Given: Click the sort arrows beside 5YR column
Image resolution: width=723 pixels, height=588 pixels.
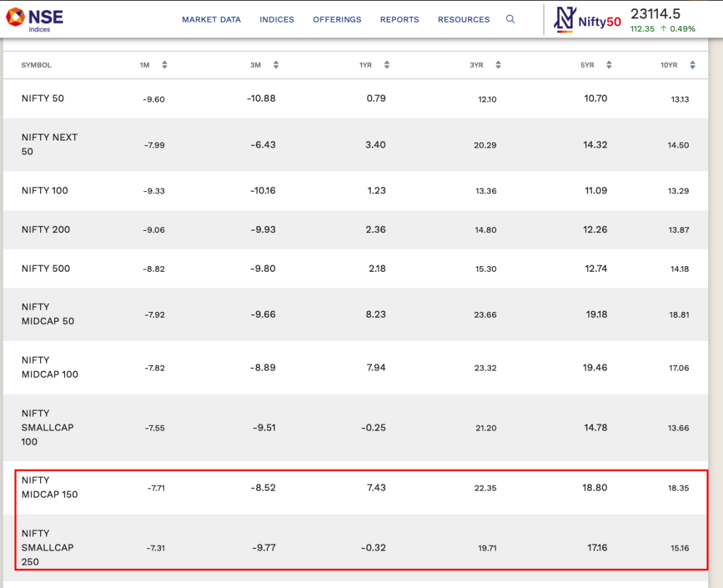Looking at the screenshot, I should [x=609, y=65].
